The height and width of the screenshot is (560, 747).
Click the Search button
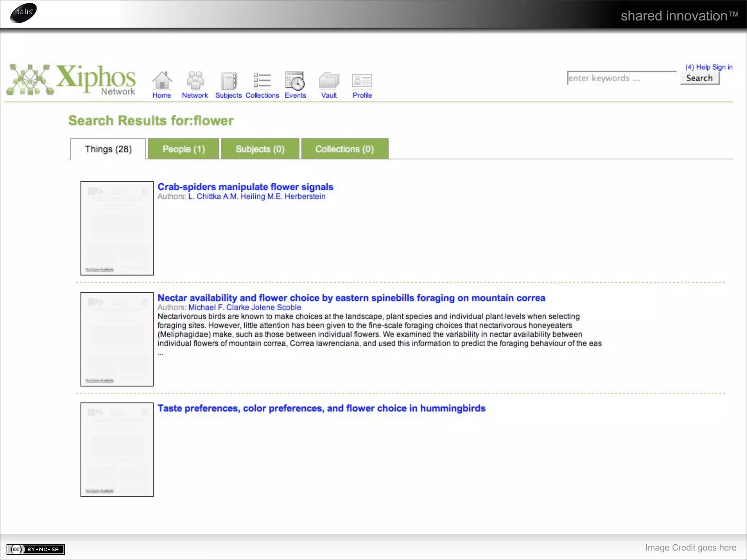[x=700, y=78]
